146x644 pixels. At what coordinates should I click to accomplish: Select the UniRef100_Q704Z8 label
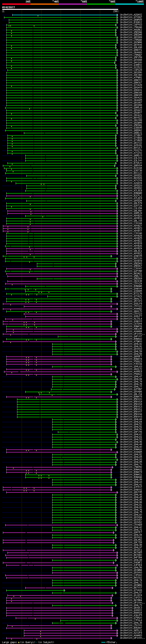[131, 85]
